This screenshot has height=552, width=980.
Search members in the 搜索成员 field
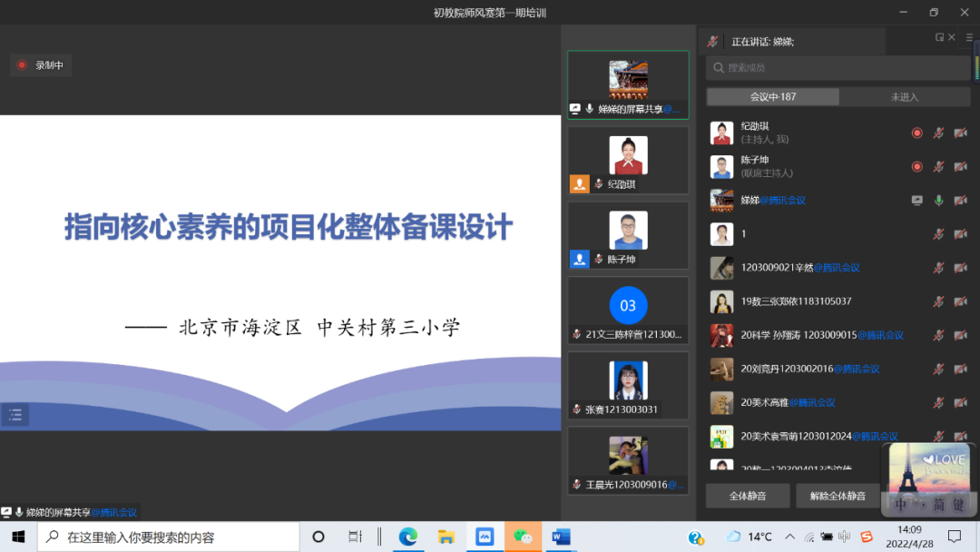(x=838, y=67)
